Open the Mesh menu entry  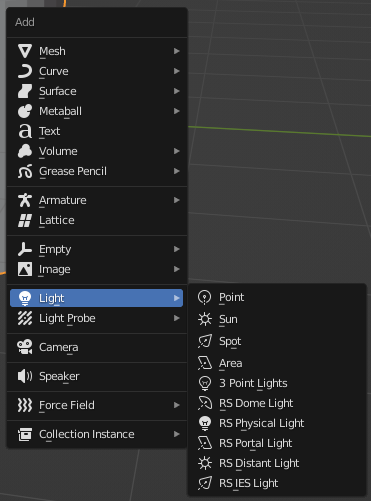(x=97, y=51)
